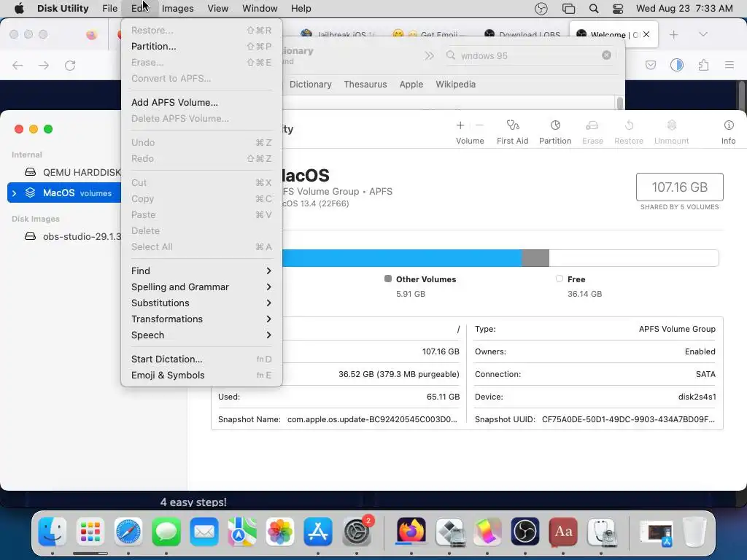The image size is (747, 560).
Task: Save to Pocket in Firefox toolbar
Action: [x=650, y=65]
